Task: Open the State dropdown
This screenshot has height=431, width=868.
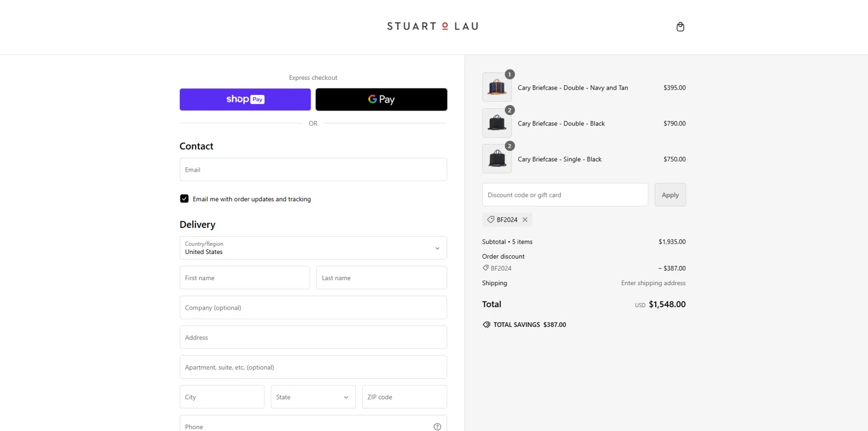Action: click(313, 397)
